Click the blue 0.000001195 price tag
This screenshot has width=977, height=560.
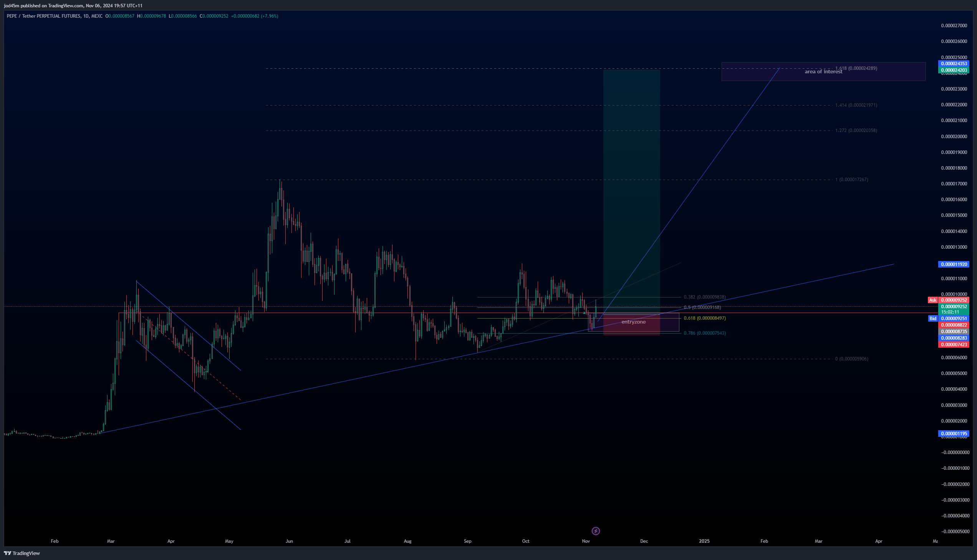[x=954, y=433]
